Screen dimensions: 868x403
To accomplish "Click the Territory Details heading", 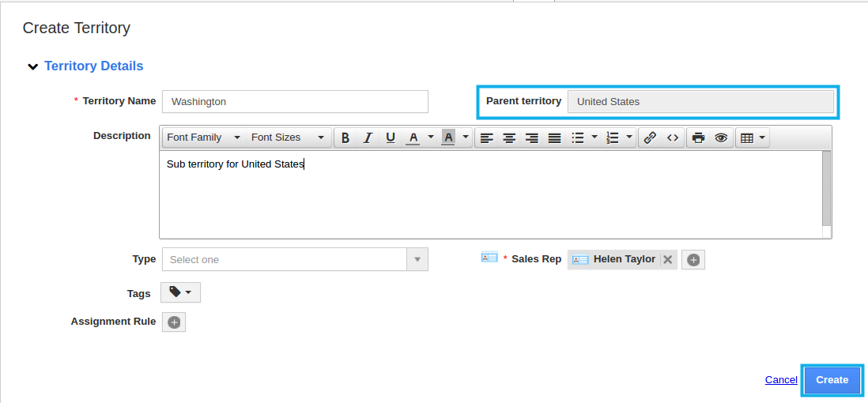I will pos(93,66).
